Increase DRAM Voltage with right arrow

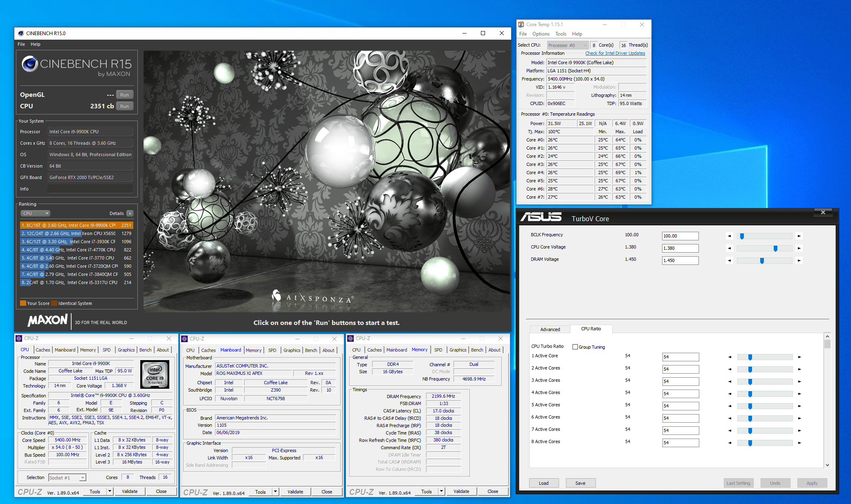[799, 260]
